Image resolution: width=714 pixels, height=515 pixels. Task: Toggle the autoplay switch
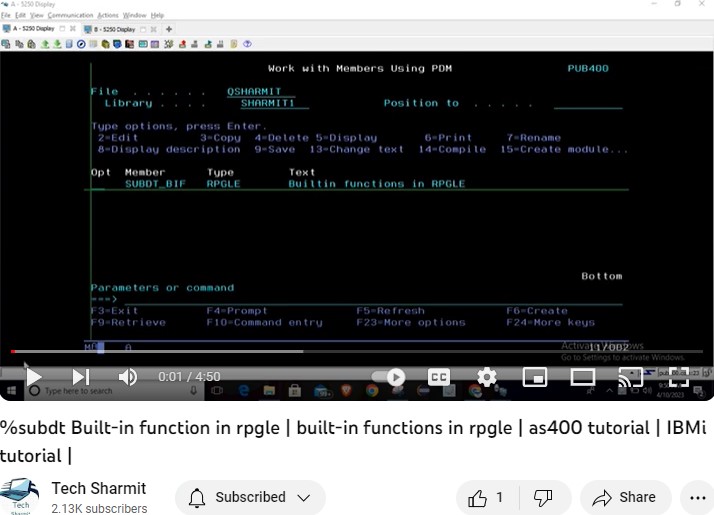point(388,377)
